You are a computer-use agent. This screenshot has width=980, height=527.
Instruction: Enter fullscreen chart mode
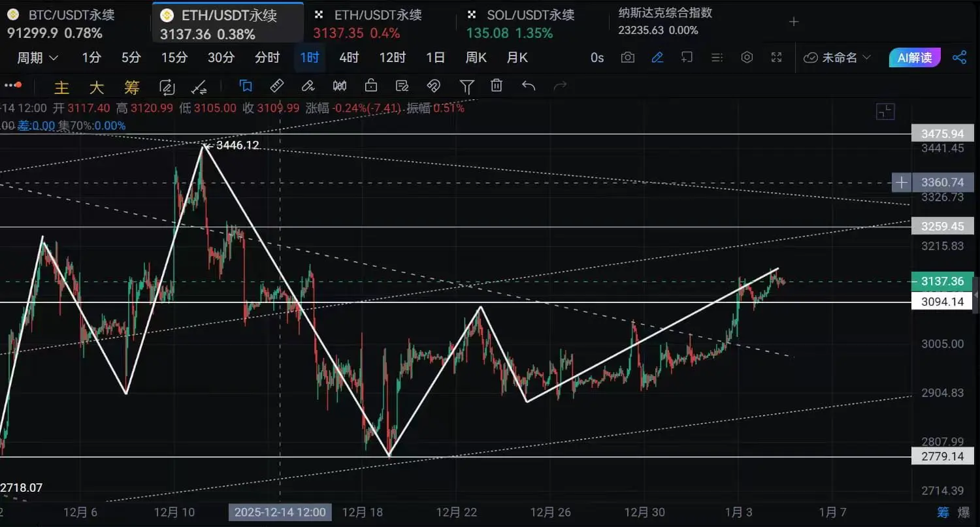pyautogui.click(x=777, y=57)
